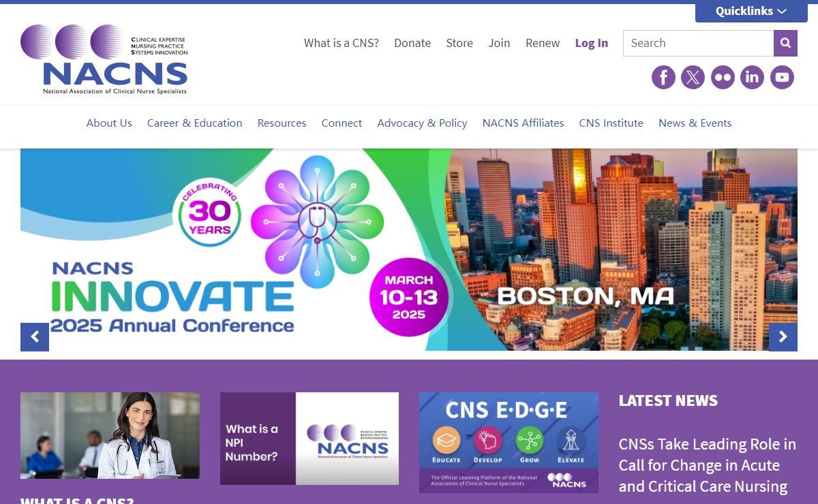The height and width of the screenshot is (504, 818).
Task: Open the Advocacy & Policy menu
Action: point(422,123)
